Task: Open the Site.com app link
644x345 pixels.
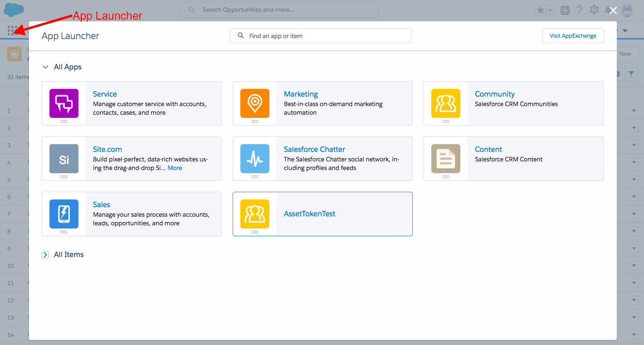Action: click(107, 149)
